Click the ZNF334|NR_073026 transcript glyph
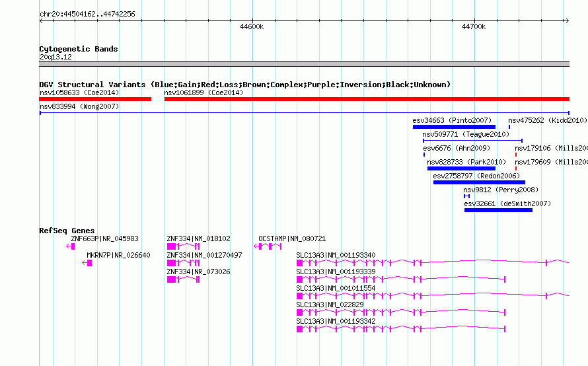The image size is (588, 366). (x=184, y=279)
